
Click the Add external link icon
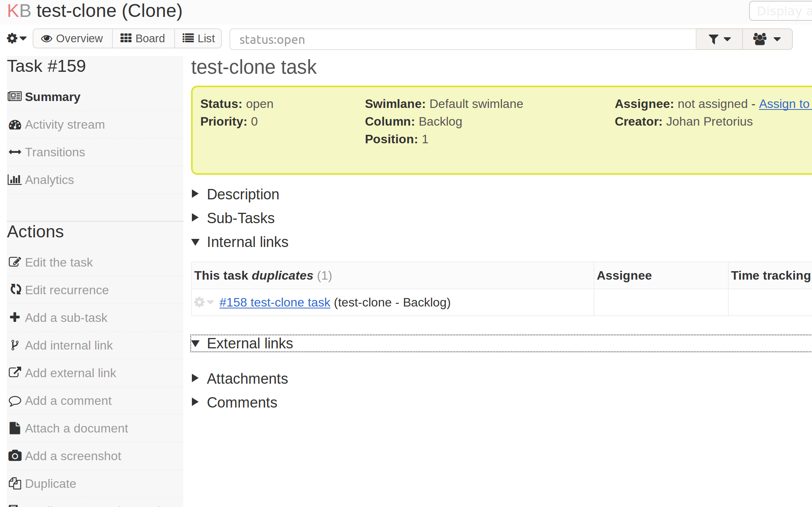[15, 372]
